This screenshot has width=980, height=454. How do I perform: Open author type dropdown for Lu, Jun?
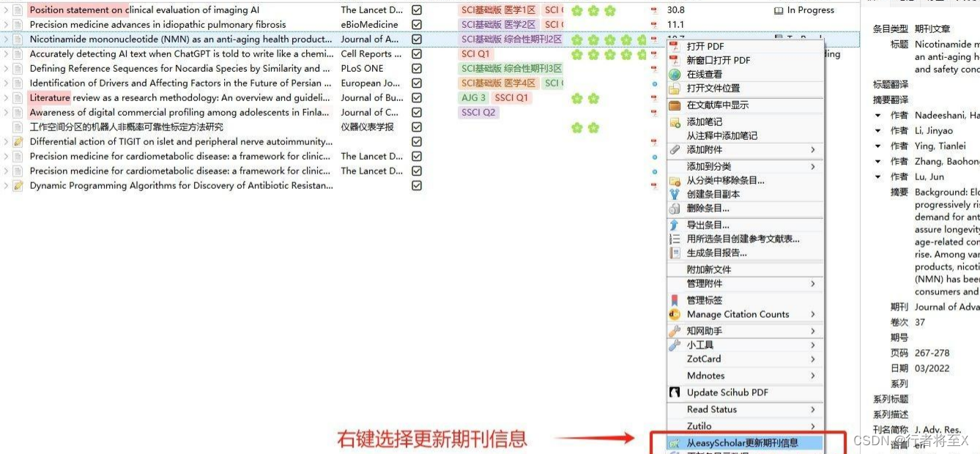(878, 176)
